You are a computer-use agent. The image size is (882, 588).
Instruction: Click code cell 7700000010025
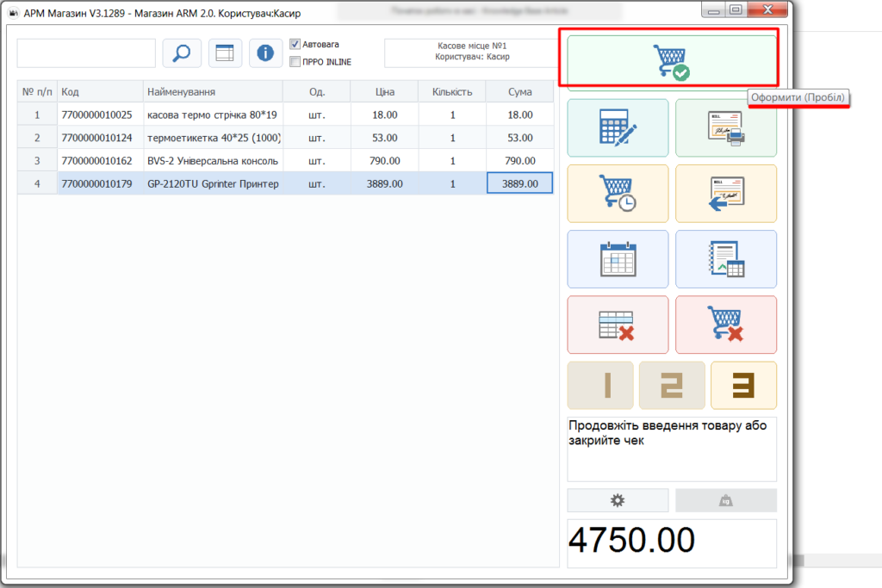coord(100,115)
